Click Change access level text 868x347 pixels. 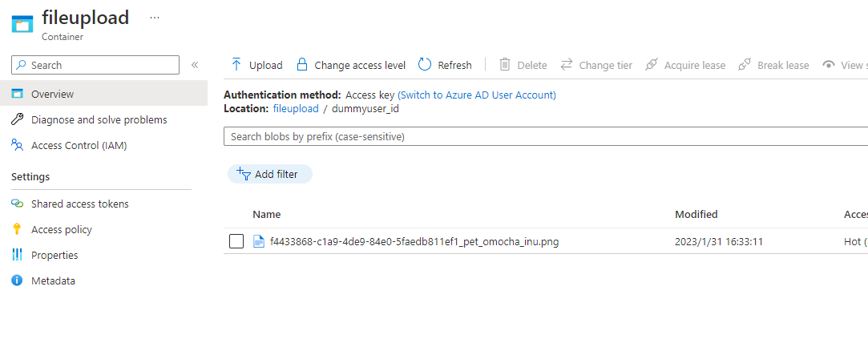360,65
